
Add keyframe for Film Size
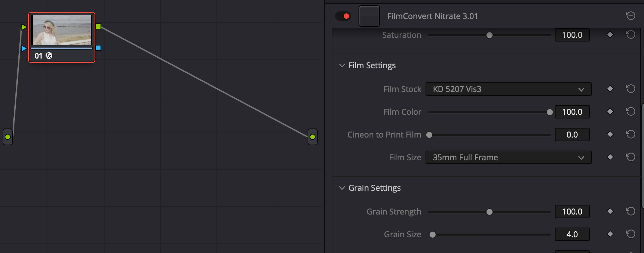coord(610,157)
